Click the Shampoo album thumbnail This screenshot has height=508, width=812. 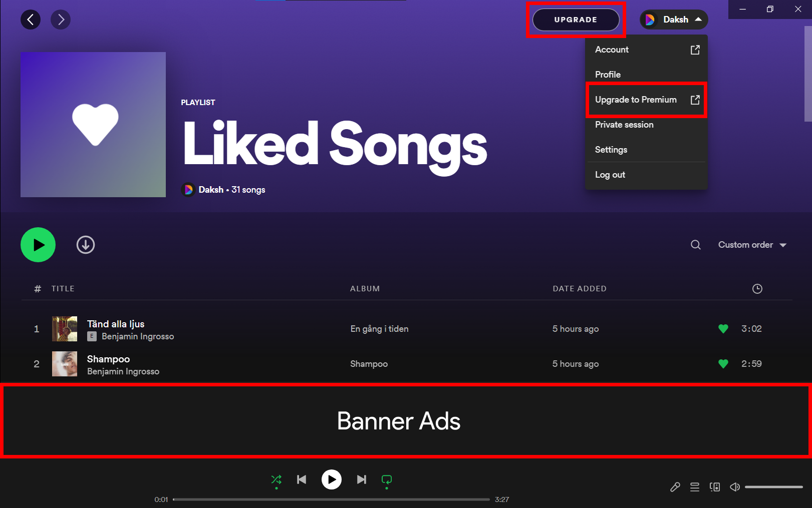point(65,364)
